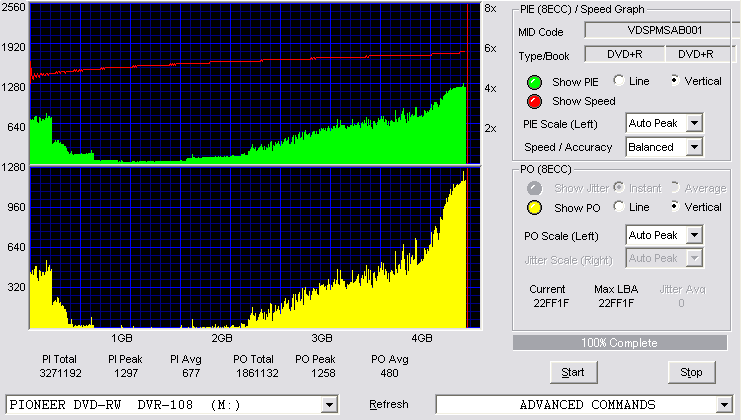Click PI Peak value 1297
This screenshot has height=420, width=742.
(x=126, y=373)
